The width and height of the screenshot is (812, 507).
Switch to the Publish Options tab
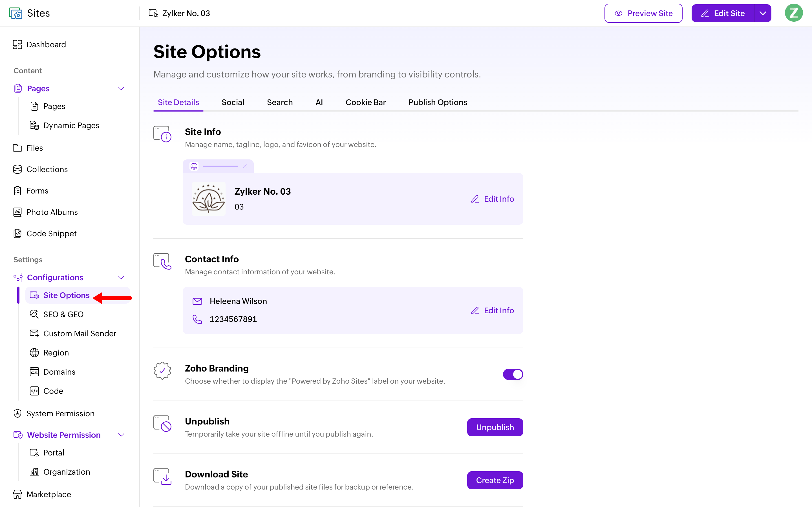[438, 102]
